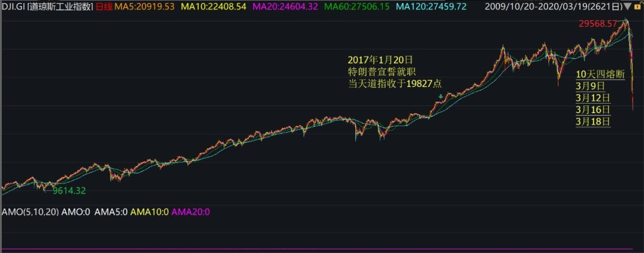Click the AMA5:0 label
The image size is (644, 253).
111,212
